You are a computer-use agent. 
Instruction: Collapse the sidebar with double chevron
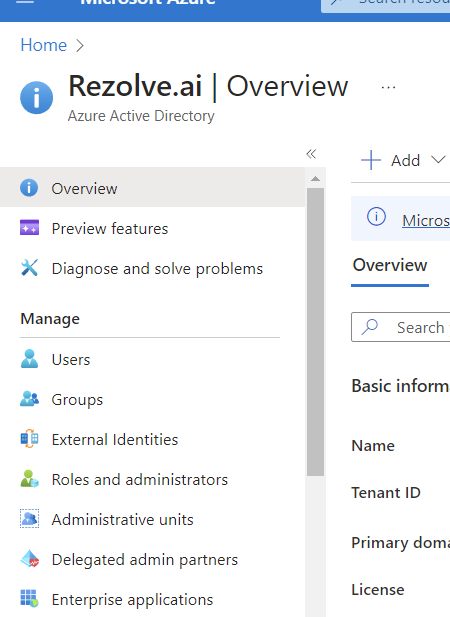[x=311, y=154]
